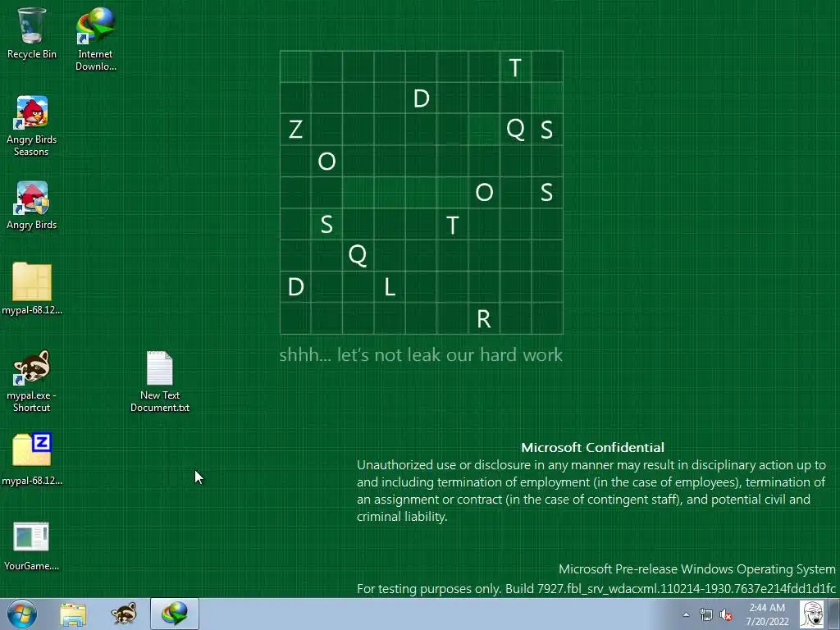
Task: Select the Angry Birds Seasons shortcut
Action: pyautogui.click(x=32, y=126)
